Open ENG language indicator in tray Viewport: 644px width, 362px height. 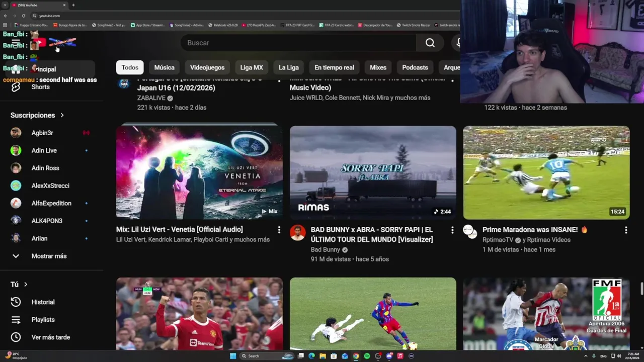(603, 356)
